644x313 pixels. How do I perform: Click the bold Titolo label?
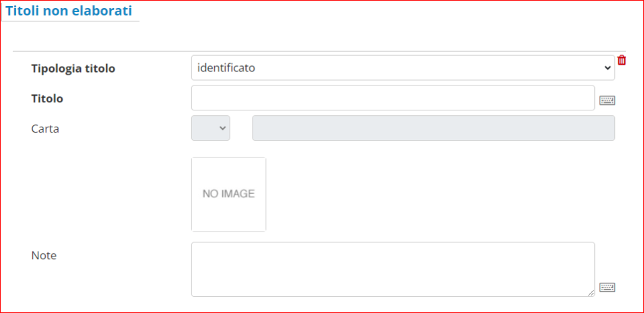[x=47, y=98]
